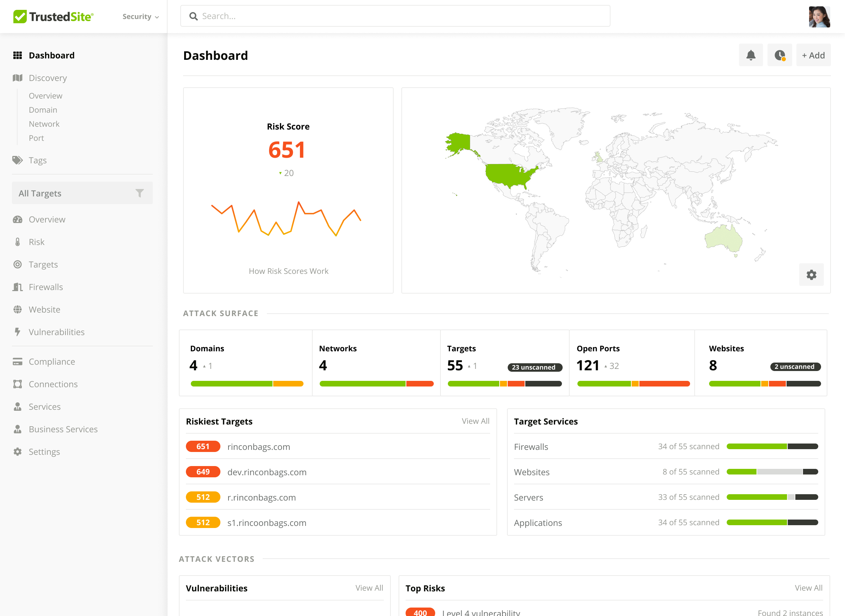The width and height of the screenshot is (845, 616).
Task: Go to Compliance in sidebar
Action: coord(51,362)
